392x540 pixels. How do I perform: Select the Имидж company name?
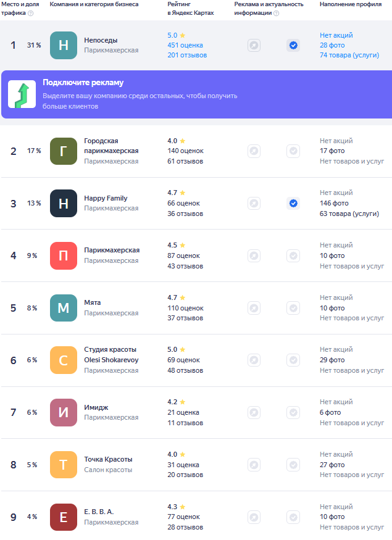pos(96,407)
